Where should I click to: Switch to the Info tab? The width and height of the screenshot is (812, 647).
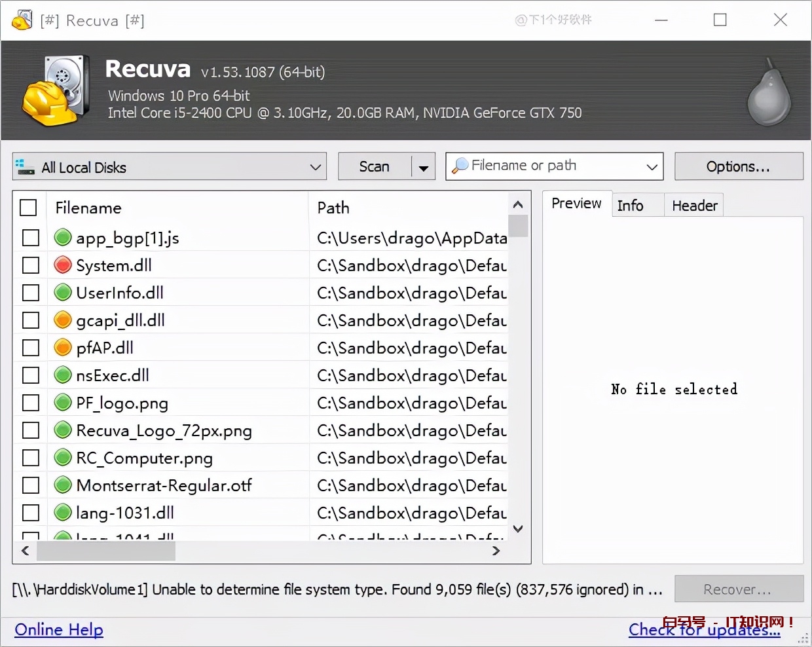tap(631, 206)
